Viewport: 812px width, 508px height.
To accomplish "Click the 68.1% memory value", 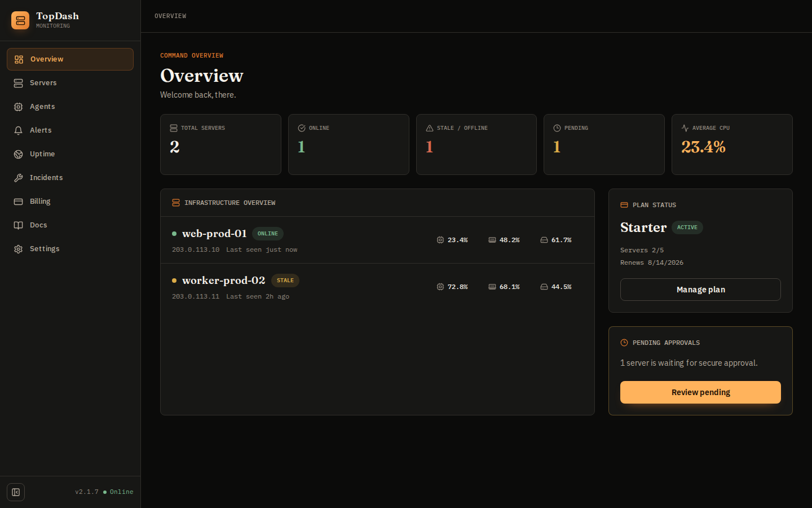I will point(510,287).
